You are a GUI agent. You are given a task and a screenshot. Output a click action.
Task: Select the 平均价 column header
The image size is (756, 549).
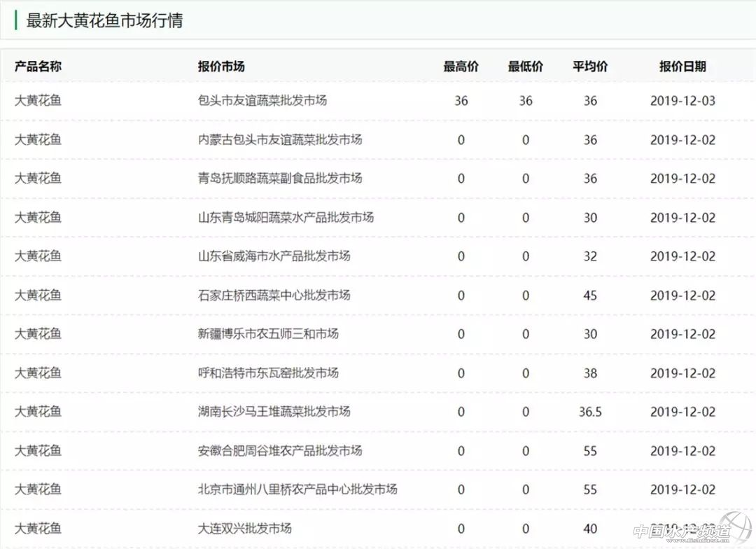[x=590, y=67]
